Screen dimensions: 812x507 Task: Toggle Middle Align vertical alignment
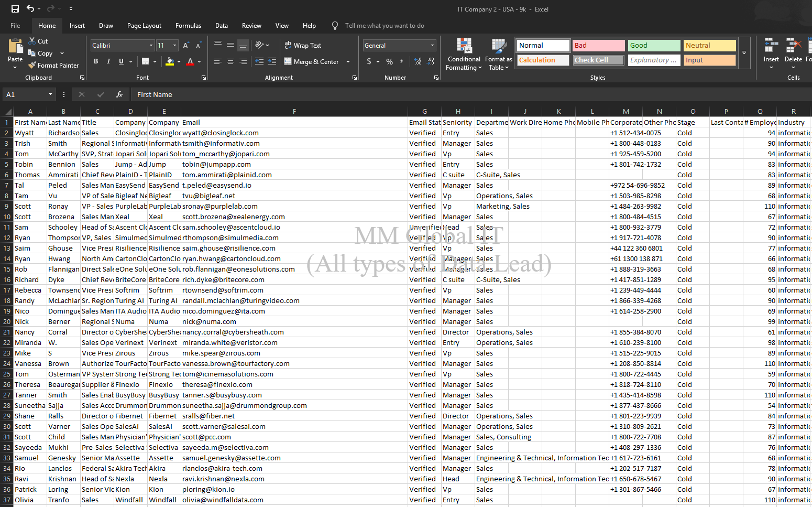(x=231, y=45)
